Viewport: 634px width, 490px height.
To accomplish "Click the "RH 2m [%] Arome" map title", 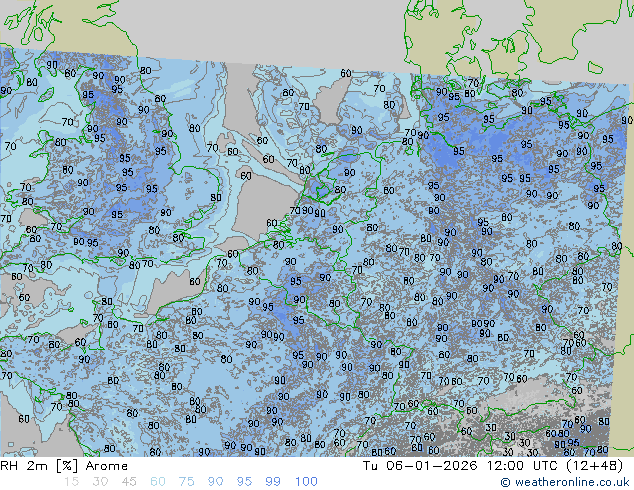I will coord(64,466).
